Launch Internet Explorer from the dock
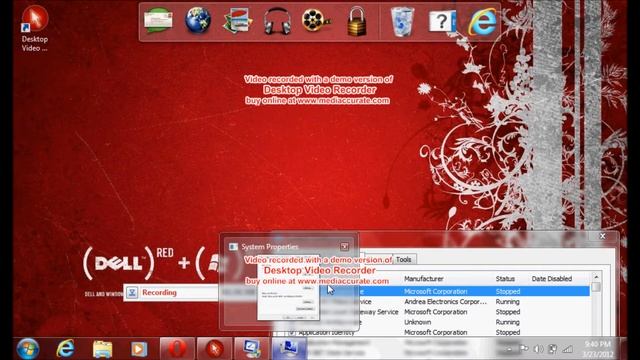The width and height of the screenshot is (640, 360). 482,21
